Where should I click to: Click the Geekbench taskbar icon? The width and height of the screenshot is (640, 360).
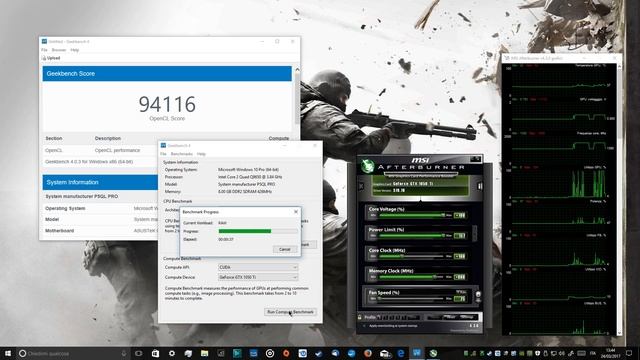click(417, 353)
